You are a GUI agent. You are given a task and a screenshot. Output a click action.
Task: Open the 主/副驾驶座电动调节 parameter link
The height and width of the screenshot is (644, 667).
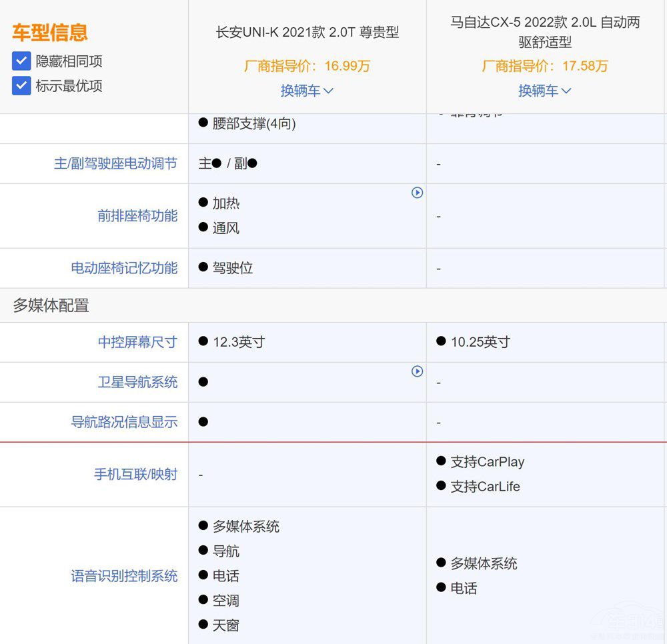(x=115, y=163)
